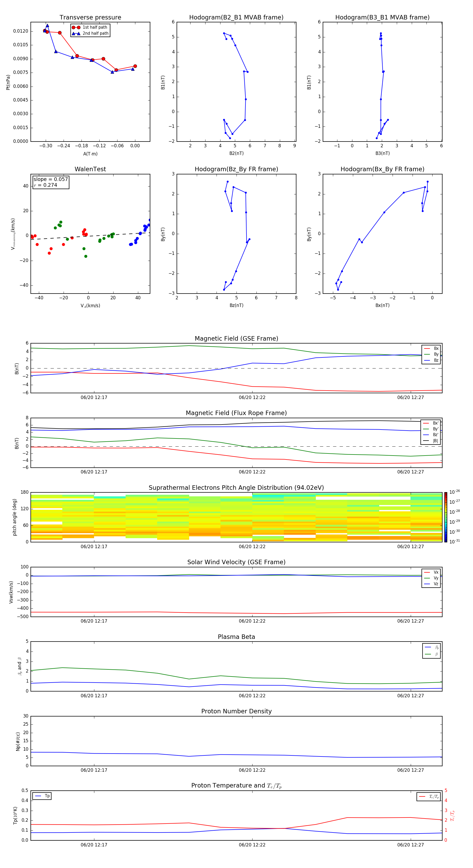Click the By' legend entry in Flux Rope panel
The width and height of the screenshot is (473, 868).
(x=431, y=429)
